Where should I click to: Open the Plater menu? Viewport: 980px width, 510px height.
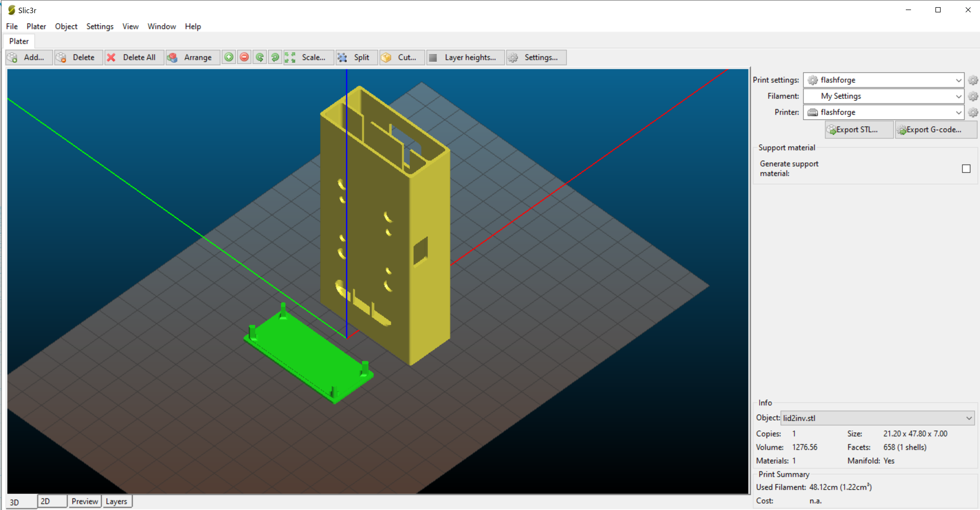(x=36, y=26)
